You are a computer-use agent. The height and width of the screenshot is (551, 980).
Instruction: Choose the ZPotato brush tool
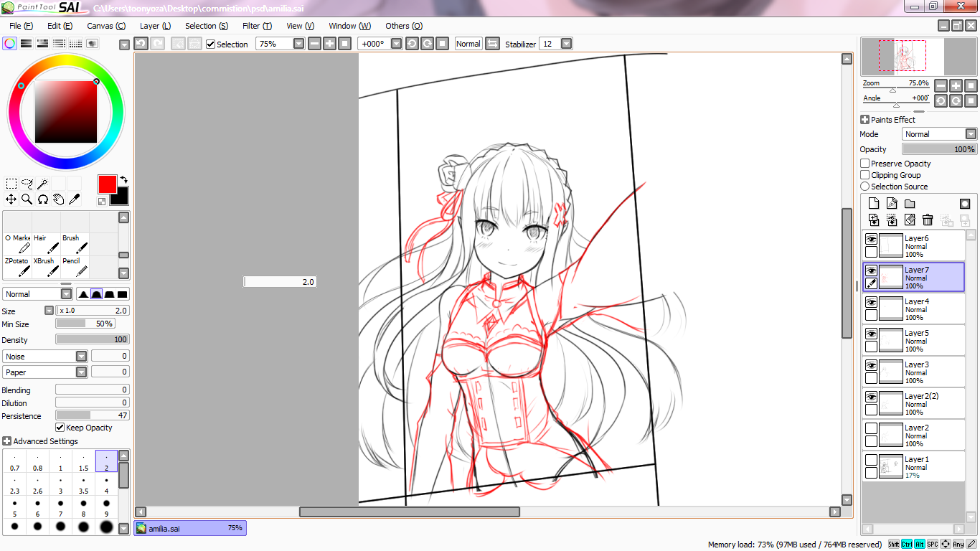point(17,267)
